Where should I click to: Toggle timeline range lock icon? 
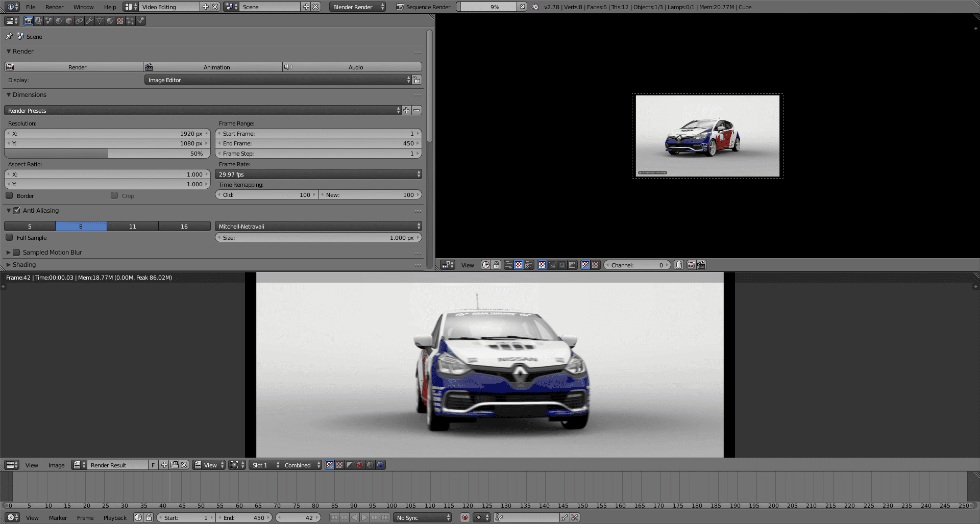(149, 517)
